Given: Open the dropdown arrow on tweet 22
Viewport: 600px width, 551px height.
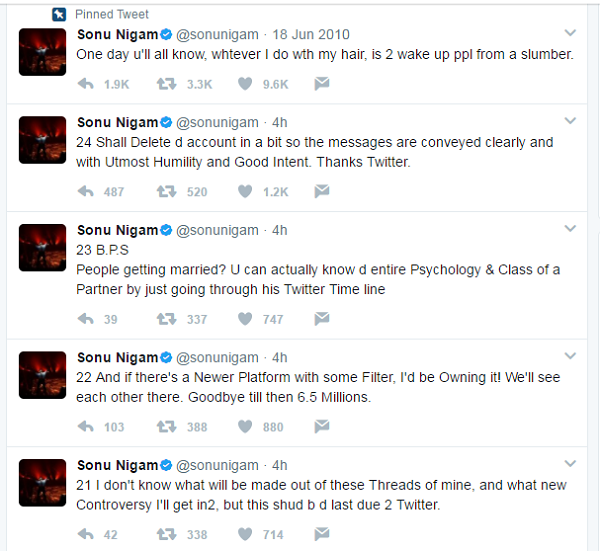Looking at the screenshot, I should [569, 357].
